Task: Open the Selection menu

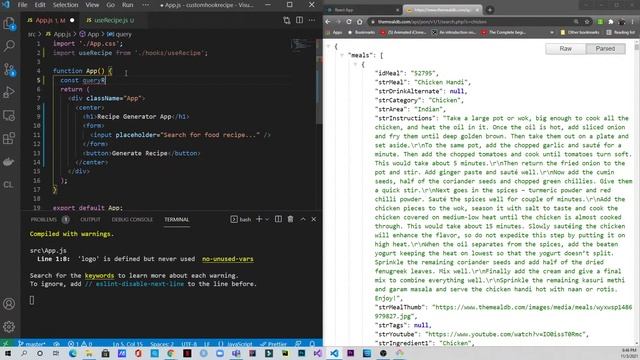Action: [65, 5]
